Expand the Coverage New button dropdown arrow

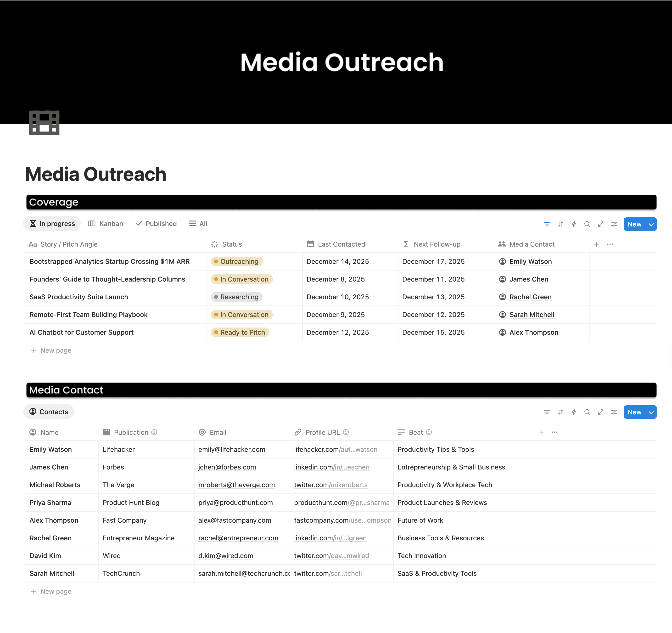651,224
